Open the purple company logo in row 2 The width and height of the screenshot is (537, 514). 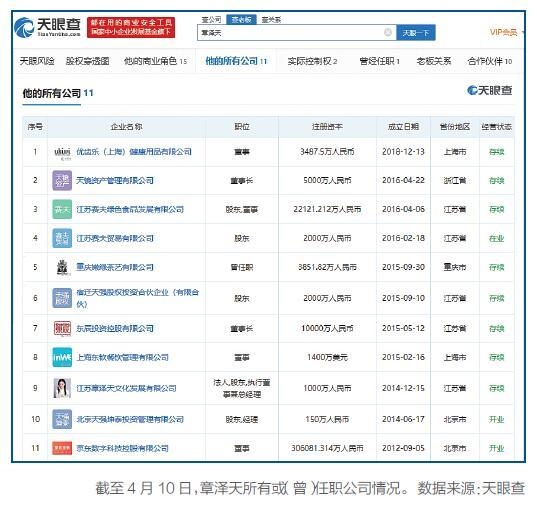click(62, 180)
